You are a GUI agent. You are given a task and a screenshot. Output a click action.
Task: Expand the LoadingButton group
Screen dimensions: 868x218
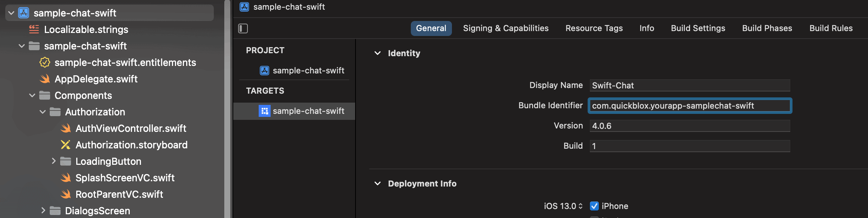53,161
